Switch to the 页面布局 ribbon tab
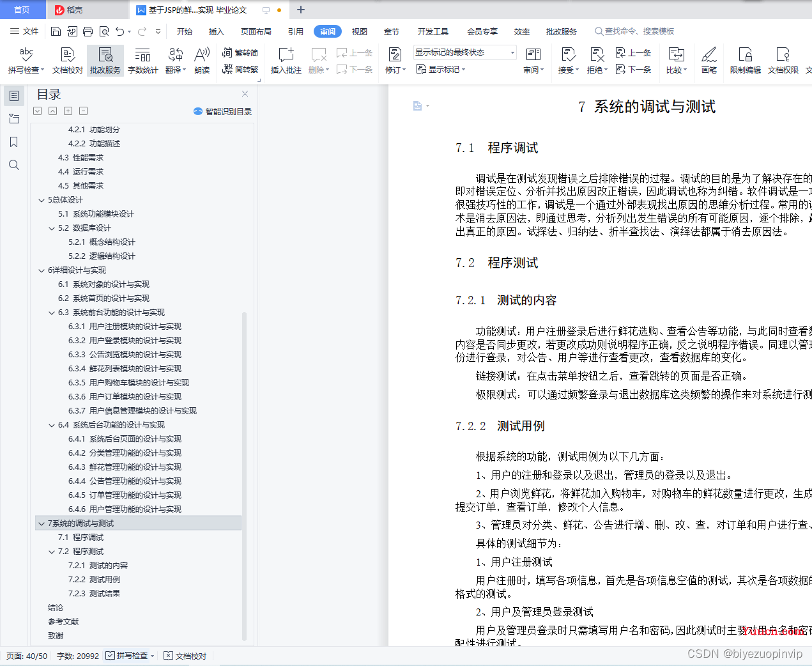The width and height of the screenshot is (812, 666). [256, 31]
